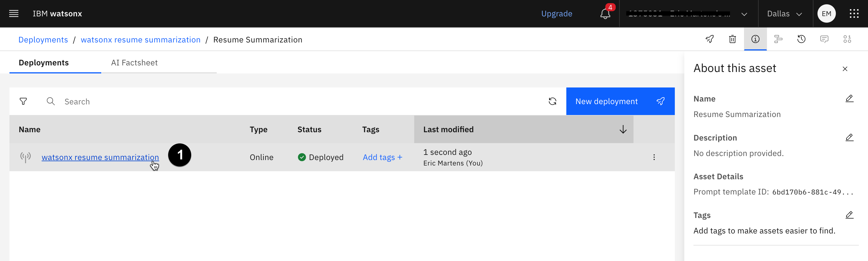Toggle the information panel icon
Viewport: 868px width, 261px height.
(755, 39)
